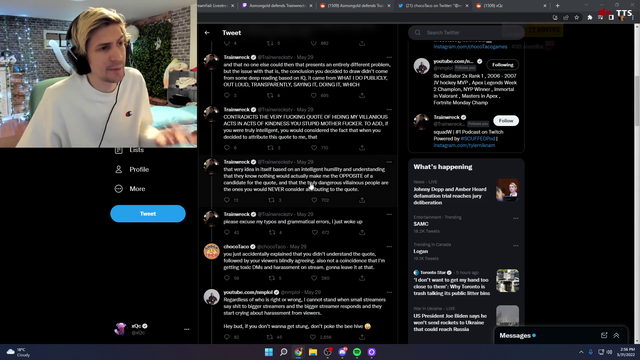Image resolution: width=640 pixels, height=360 pixels.
Task: Open Spotify from the taskbar
Action: (x=357, y=352)
